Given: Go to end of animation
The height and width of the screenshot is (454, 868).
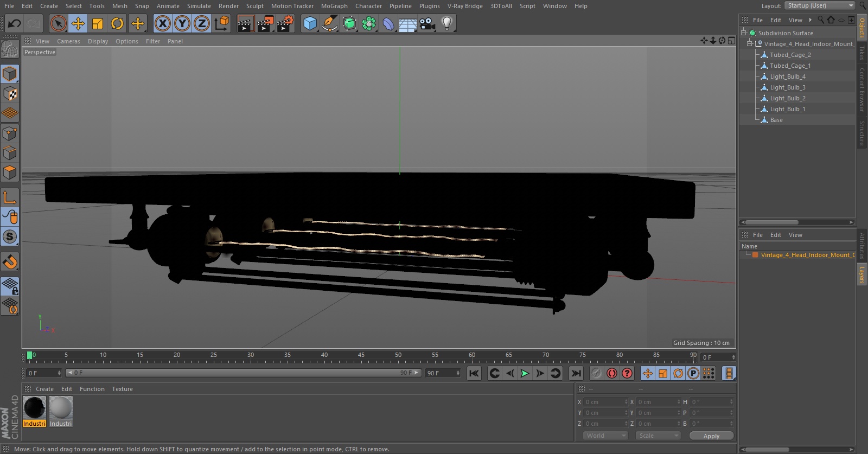Looking at the screenshot, I should [576, 373].
